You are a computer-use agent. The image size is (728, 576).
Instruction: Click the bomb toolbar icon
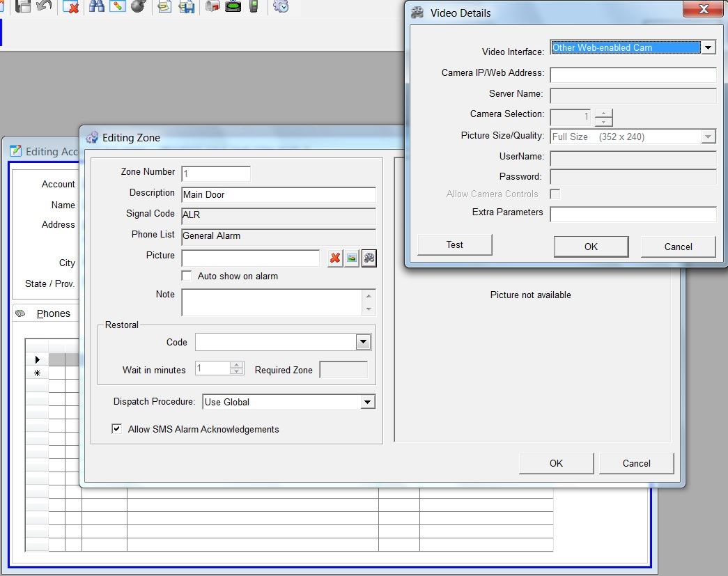(139, 6)
